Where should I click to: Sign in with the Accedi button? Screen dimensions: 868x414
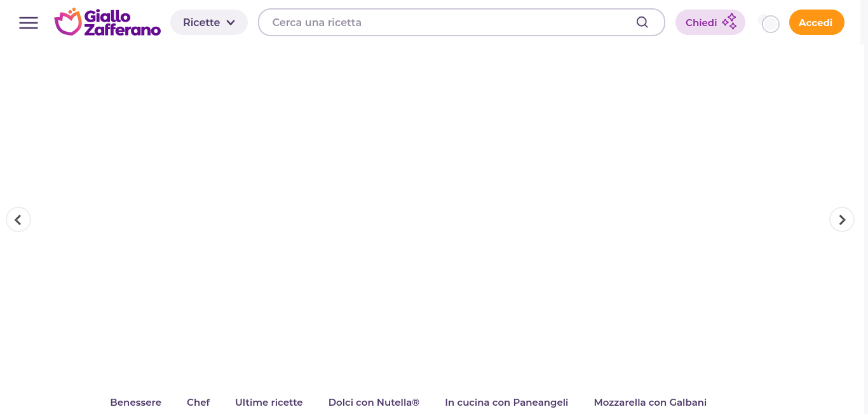tap(817, 22)
